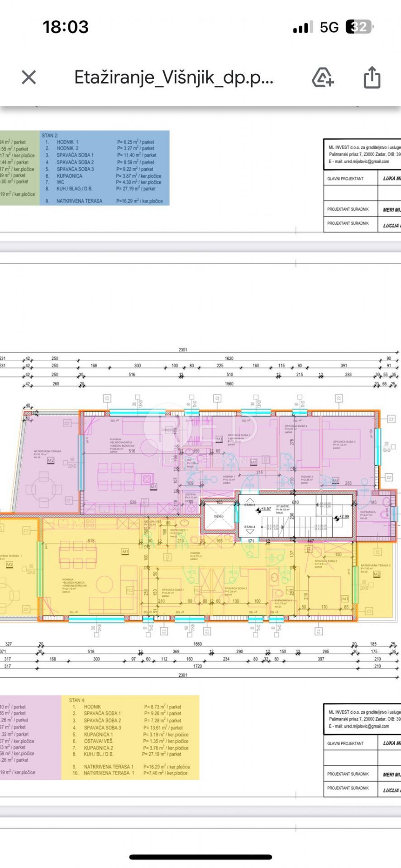Viewport: 401px width, 868px height.
Task: Tap the yellow STAN 4 legend heading
Action: tap(77, 700)
